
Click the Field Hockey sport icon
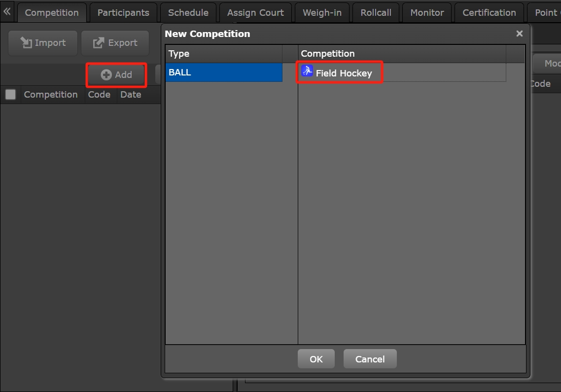click(307, 71)
